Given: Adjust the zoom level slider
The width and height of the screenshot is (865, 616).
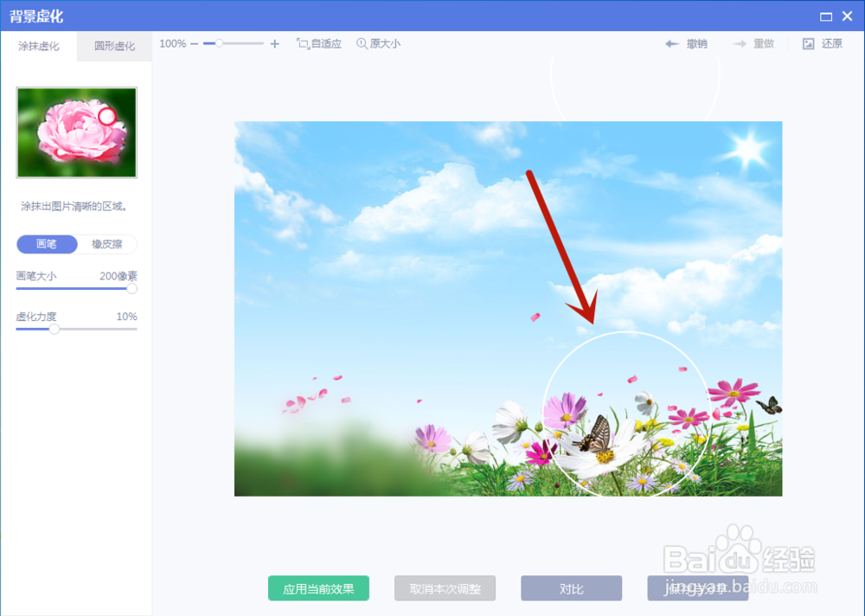Looking at the screenshot, I should (234, 43).
